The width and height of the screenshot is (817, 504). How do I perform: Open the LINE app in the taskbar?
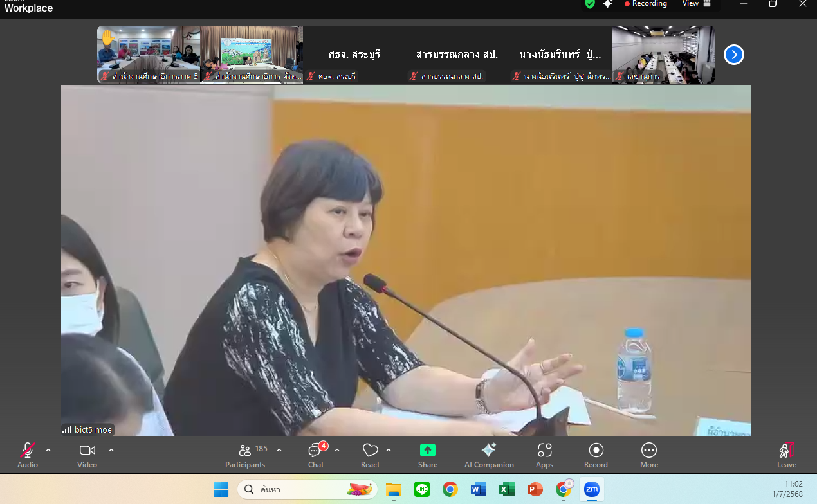pyautogui.click(x=422, y=490)
